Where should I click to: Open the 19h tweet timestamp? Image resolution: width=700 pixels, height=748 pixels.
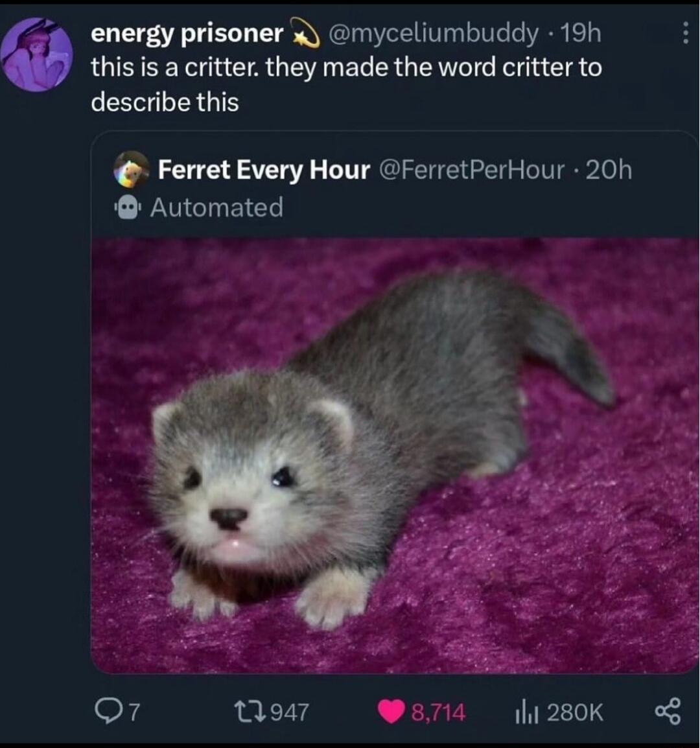coord(581,34)
